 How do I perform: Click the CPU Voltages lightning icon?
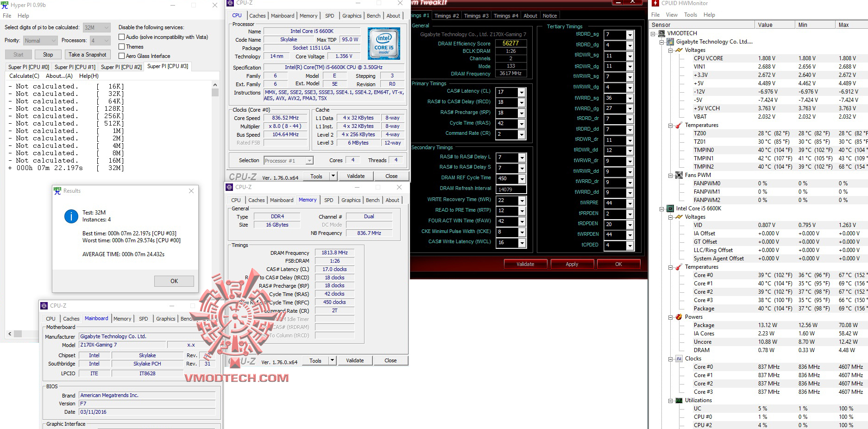[679, 217]
